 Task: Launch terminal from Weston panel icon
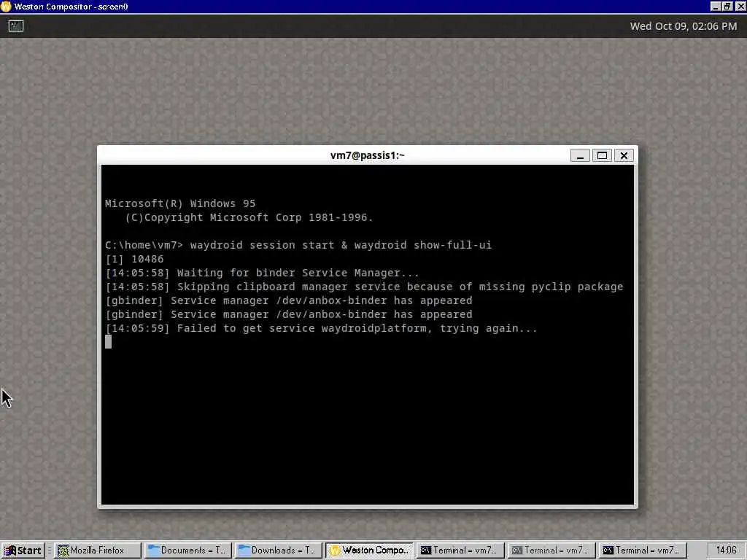(16, 26)
